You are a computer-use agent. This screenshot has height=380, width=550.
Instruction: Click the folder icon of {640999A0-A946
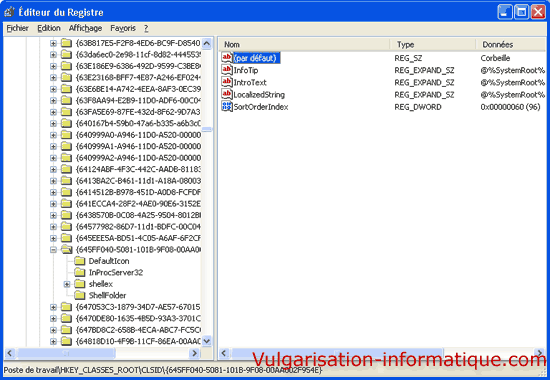(66, 135)
